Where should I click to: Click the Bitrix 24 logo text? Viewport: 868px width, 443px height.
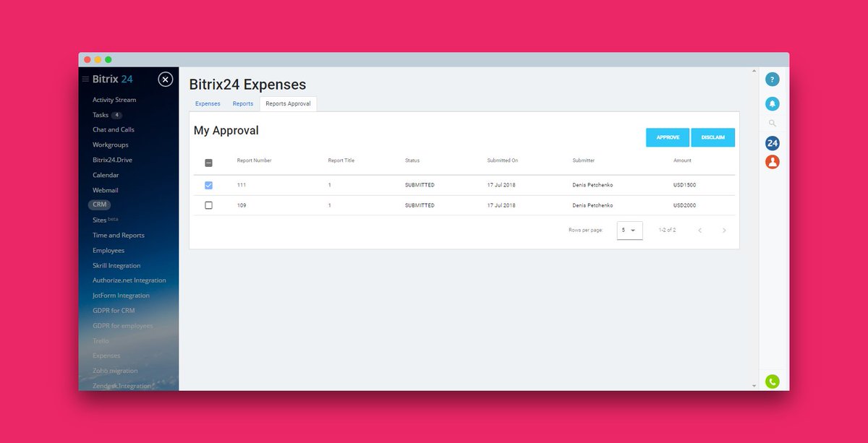tap(112, 79)
